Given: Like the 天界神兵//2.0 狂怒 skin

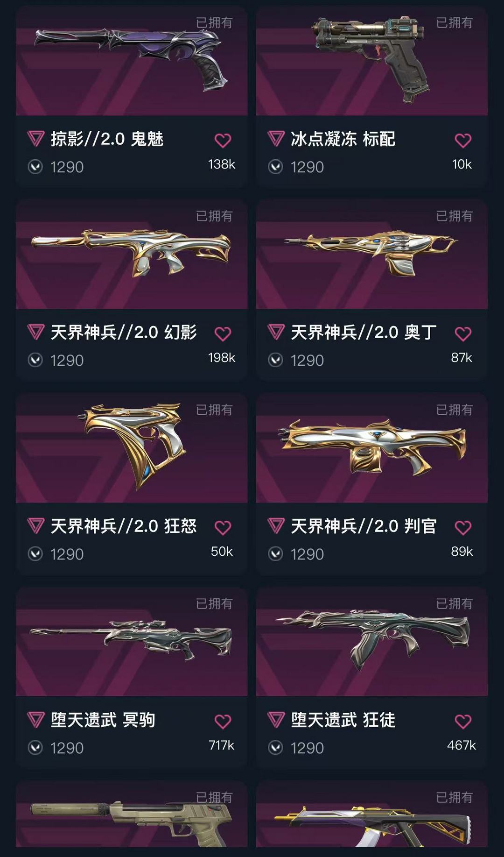Looking at the screenshot, I should 223,528.
